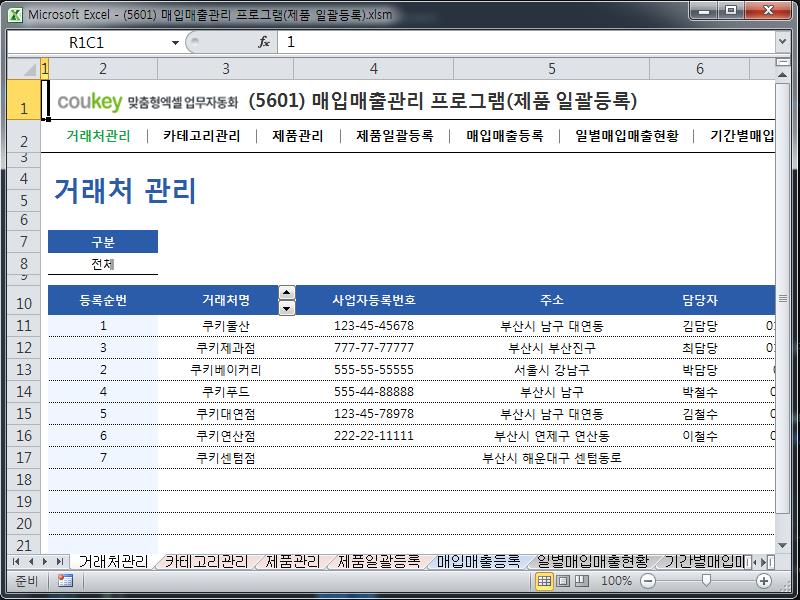Select column header 5

point(552,69)
